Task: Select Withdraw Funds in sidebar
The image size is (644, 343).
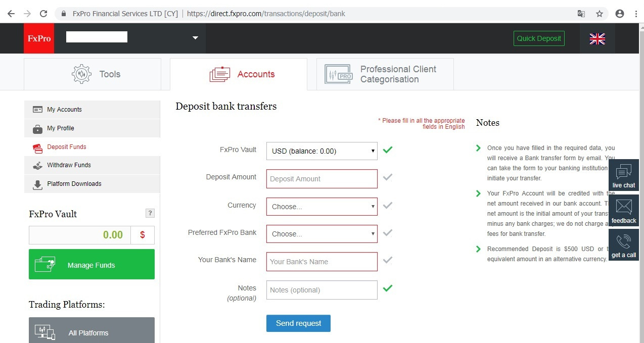Action: click(x=92, y=165)
